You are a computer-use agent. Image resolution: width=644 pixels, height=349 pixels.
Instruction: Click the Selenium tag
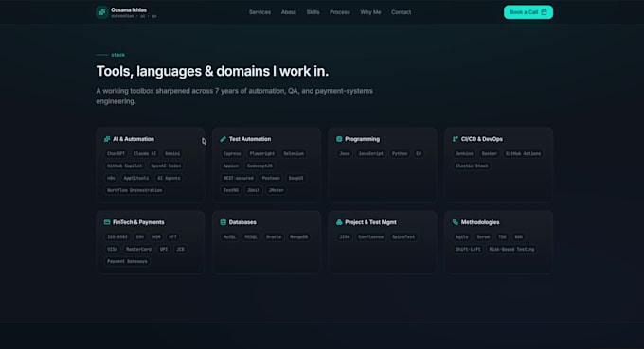click(294, 154)
